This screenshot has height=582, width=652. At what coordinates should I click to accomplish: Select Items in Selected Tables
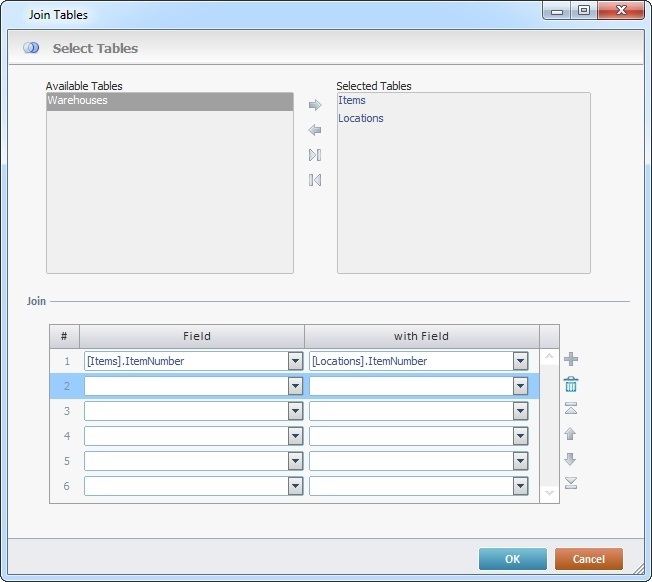click(352, 101)
